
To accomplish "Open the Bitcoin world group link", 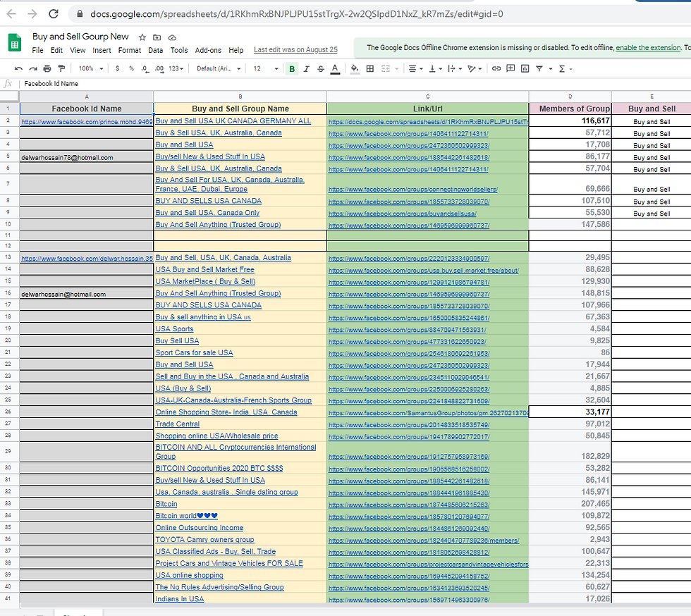I will click(x=186, y=515).
